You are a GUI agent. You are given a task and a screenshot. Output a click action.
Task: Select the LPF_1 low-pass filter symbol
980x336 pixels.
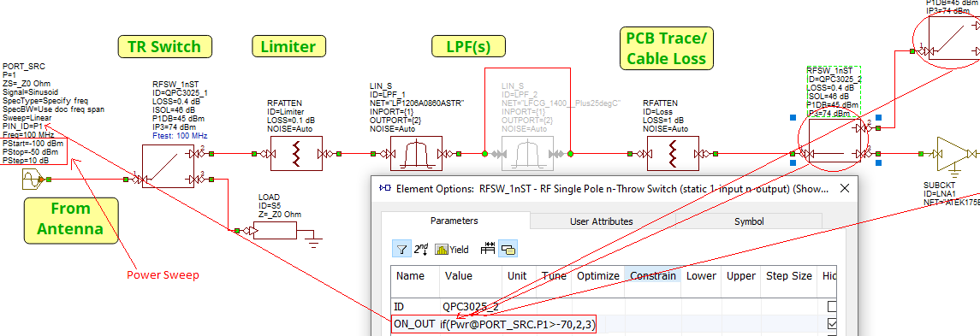tap(412, 153)
